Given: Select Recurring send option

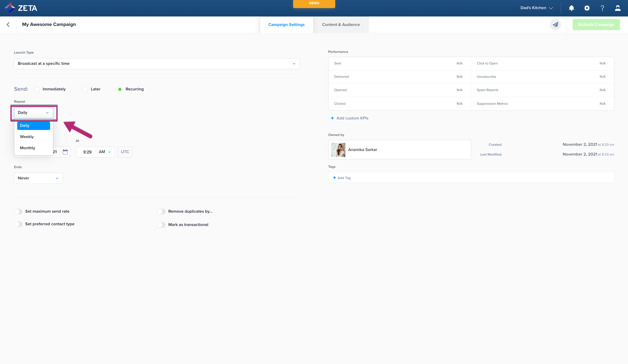Looking at the screenshot, I should [x=120, y=89].
